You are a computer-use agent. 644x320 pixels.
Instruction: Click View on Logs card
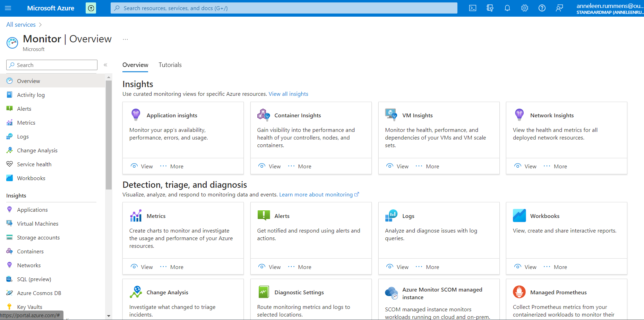pos(397,267)
